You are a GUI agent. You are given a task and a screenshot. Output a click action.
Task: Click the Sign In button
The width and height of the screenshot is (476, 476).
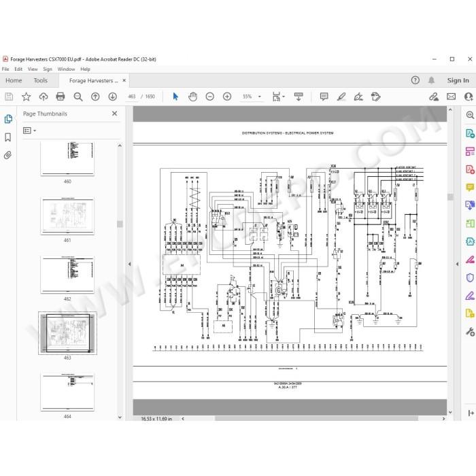click(458, 80)
